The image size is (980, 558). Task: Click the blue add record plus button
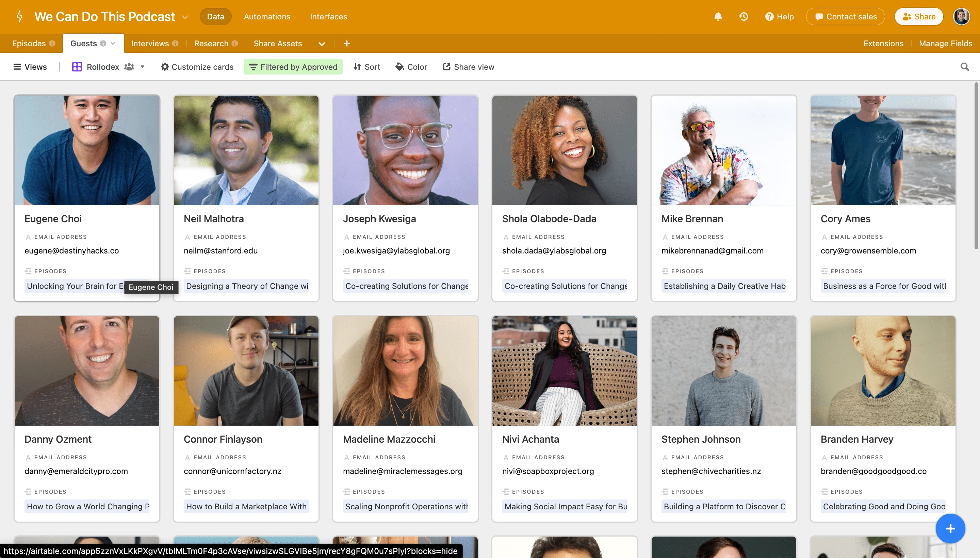coord(950,528)
